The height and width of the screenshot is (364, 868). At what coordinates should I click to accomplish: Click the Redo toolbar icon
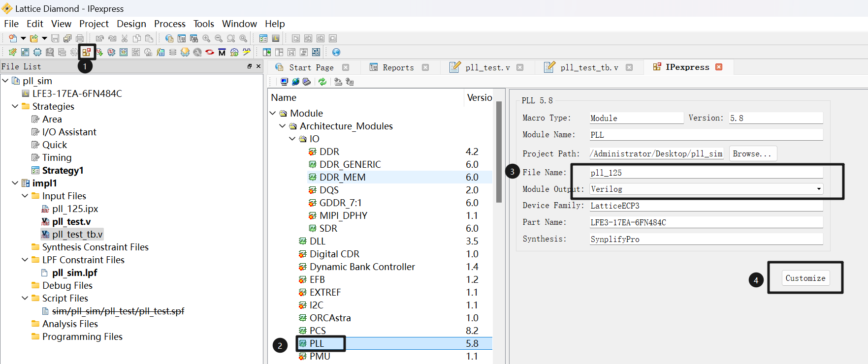(112, 38)
